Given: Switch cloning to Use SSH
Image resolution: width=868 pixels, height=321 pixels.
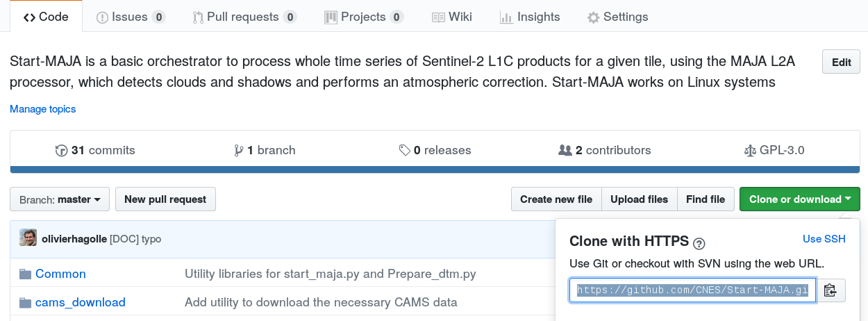Looking at the screenshot, I should point(824,239).
